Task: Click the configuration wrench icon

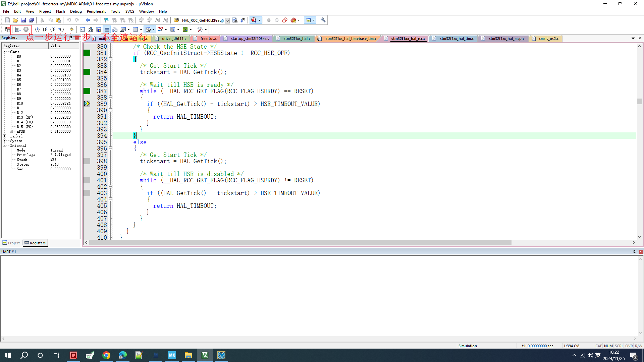Action: (x=323, y=20)
